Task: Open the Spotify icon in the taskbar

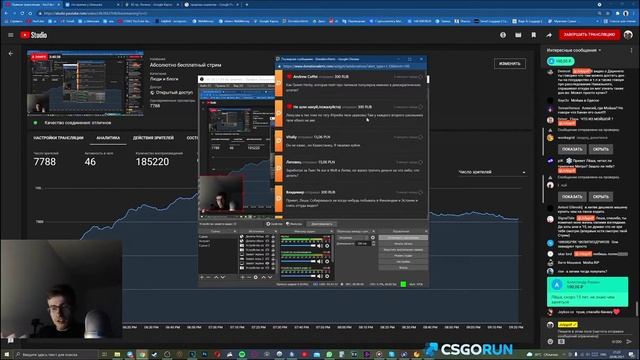Action: [x=242, y=354]
